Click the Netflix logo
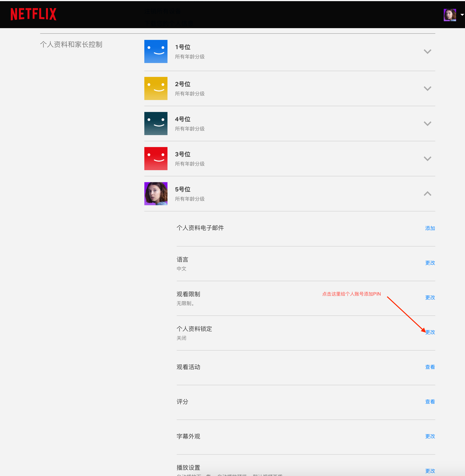Image resolution: width=465 pixels, height=476 pixels. 33,14
